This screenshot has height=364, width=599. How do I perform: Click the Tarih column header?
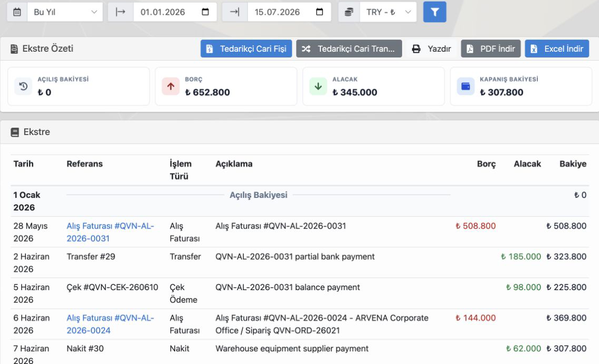tap(23, 164)
